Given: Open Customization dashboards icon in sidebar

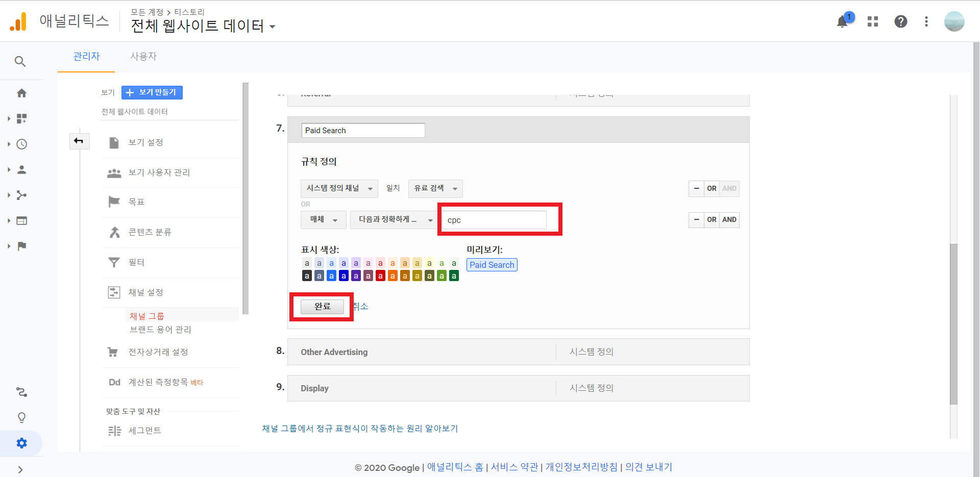Looking at the screenshot, I should pos(21,118).
